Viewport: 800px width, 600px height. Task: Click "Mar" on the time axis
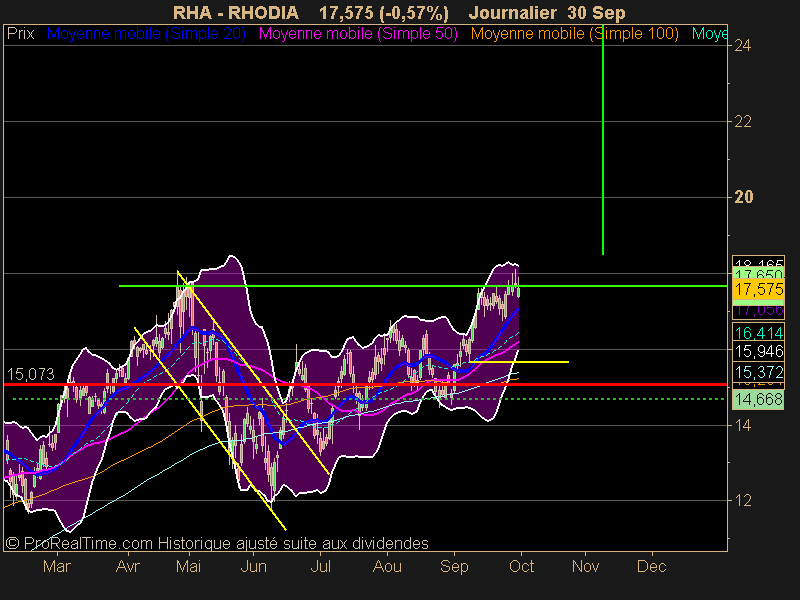pos(57,566)
